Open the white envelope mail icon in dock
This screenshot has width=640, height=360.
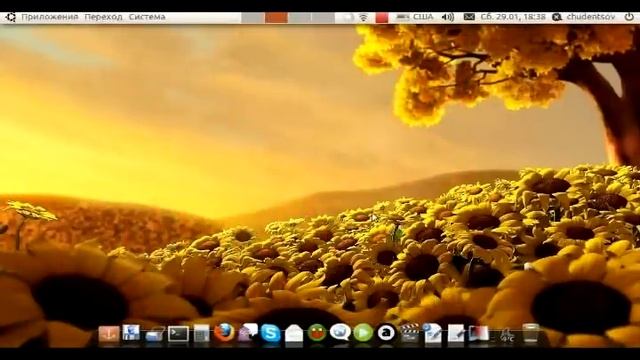coord(294,333)
